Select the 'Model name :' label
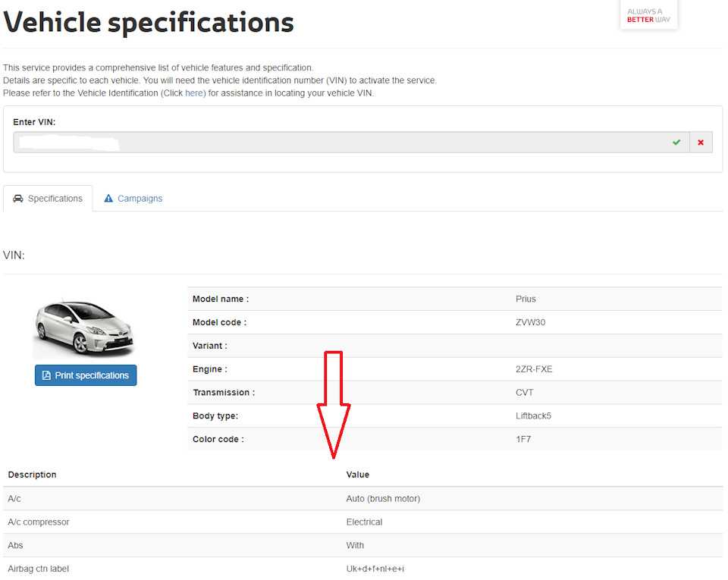 point(221,299)
